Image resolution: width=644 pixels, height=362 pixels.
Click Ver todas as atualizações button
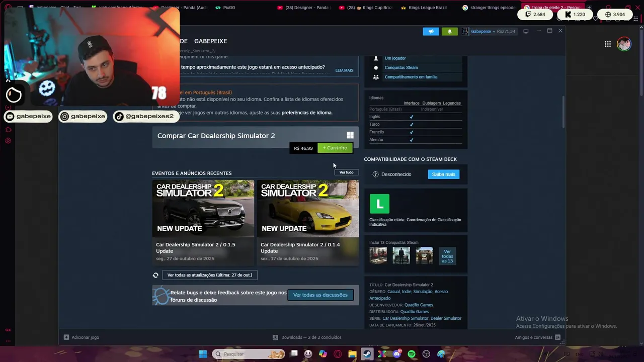point(210,275)
